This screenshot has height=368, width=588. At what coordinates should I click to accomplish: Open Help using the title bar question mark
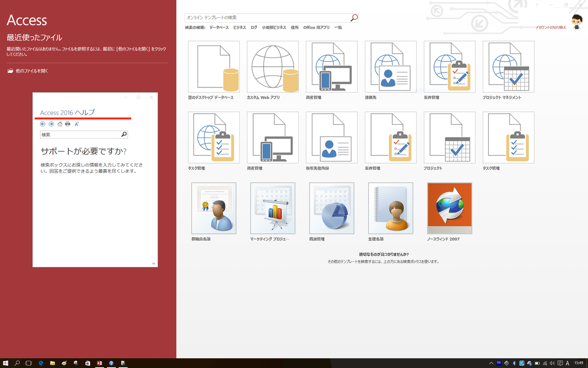coord(537,5)
